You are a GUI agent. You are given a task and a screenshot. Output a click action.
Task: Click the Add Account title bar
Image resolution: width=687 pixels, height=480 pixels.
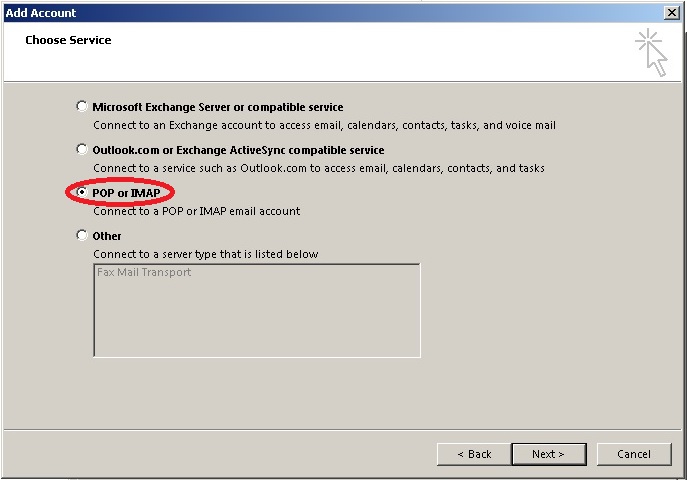pyautogui.click(x=333, y=13)
